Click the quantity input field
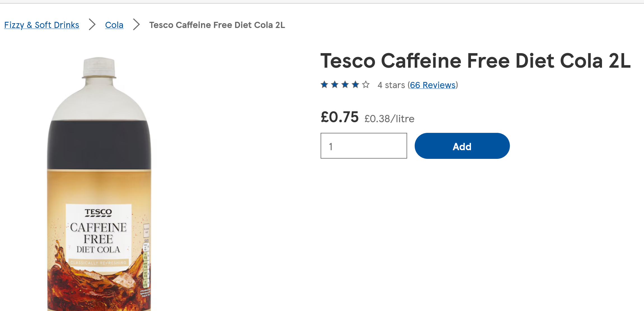 [364, 146]
